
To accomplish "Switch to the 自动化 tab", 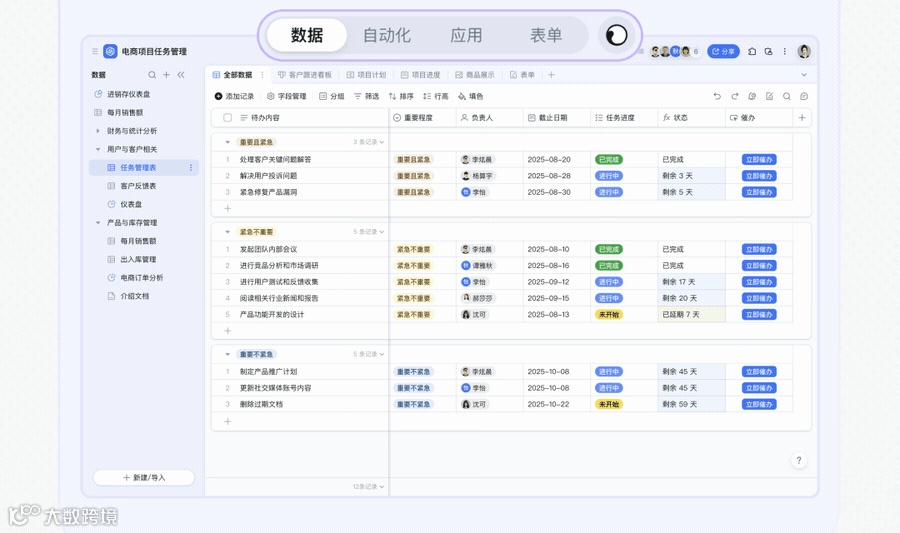I will [387, 35].
